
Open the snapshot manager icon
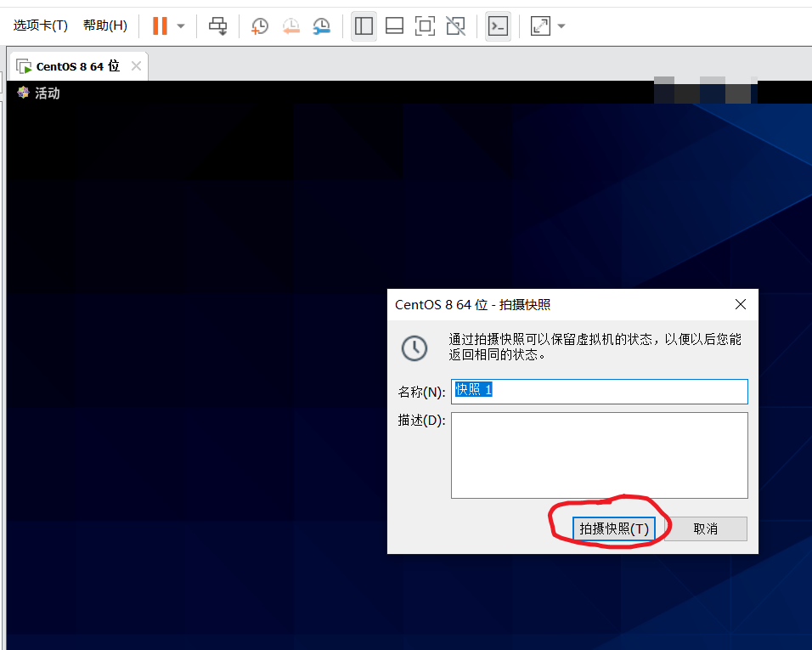pos(322,25)
